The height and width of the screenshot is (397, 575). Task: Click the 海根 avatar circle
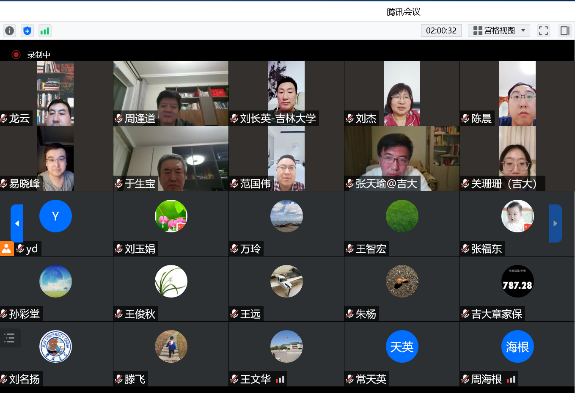click(517, 346)
